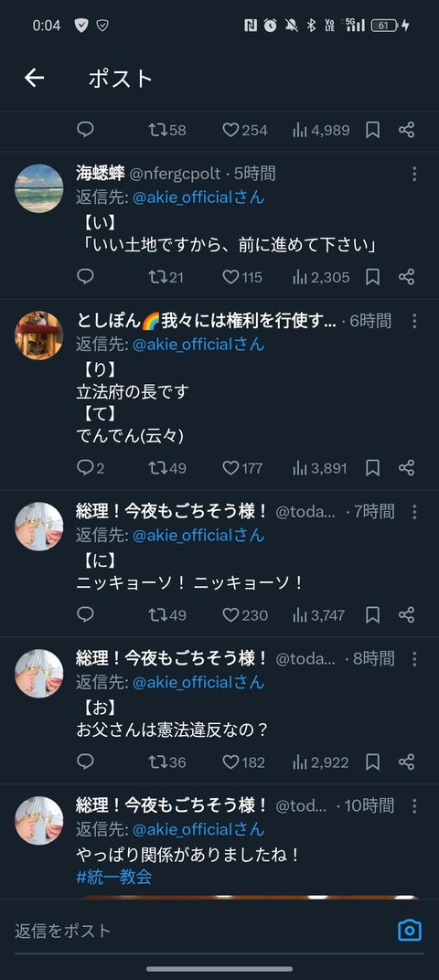Like the でんでん post with 177 likes
The image size is (439, 980).
pos(242,467)
